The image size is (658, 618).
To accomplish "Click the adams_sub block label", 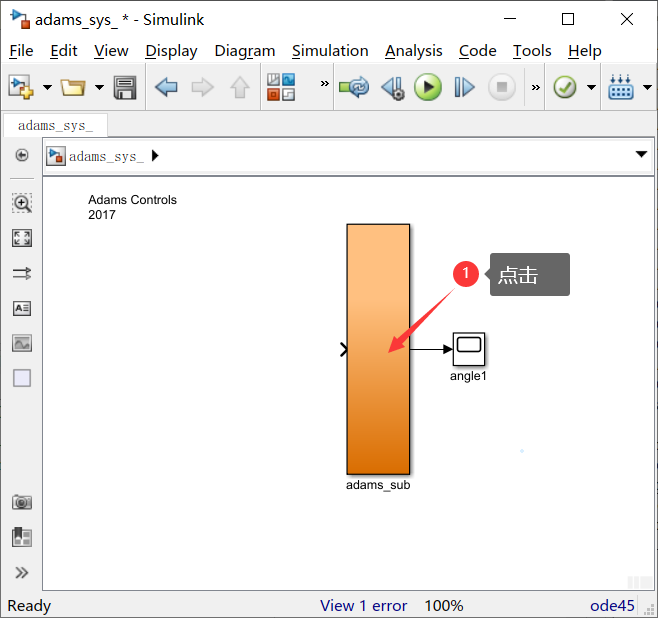I will coord(378,485).
